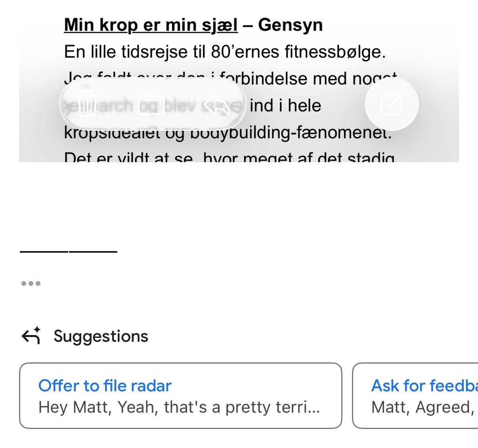Tap the reply arrow icon
This screenshot has width=478, height=448.
[216, 105]
